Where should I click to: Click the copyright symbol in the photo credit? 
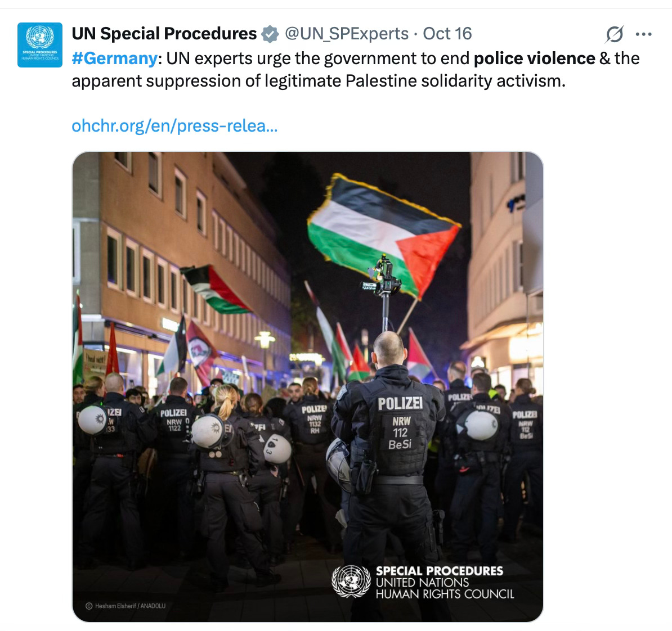tap(89, 606)
